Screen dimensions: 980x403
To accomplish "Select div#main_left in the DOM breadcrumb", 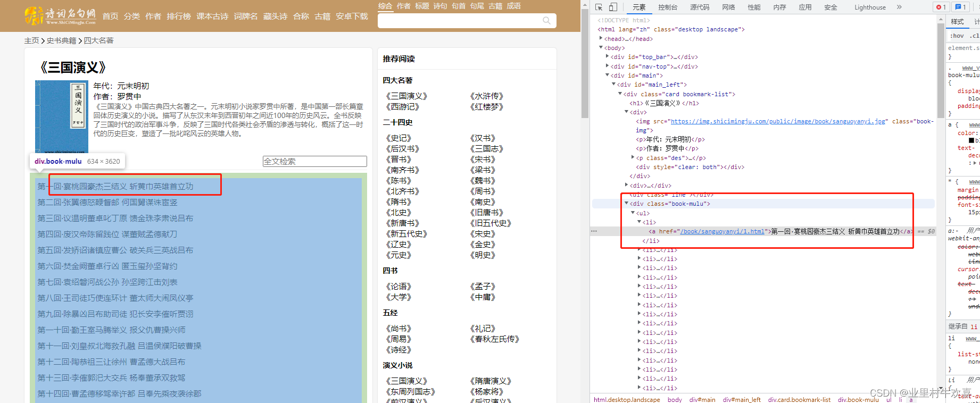I will [x=742, y=399].
